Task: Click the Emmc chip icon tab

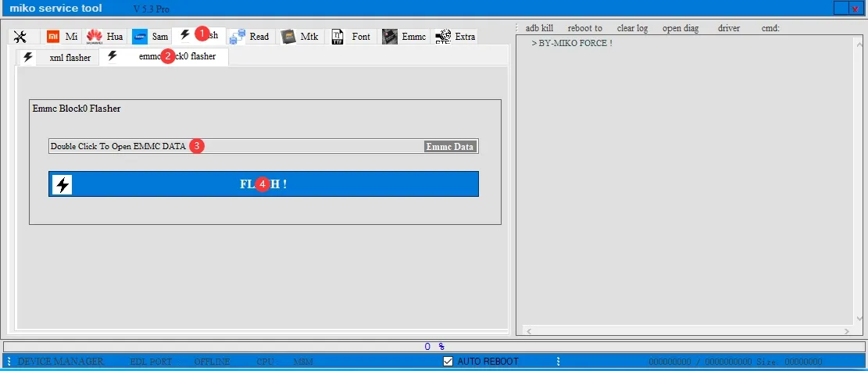Action: [x=390, y=37]
